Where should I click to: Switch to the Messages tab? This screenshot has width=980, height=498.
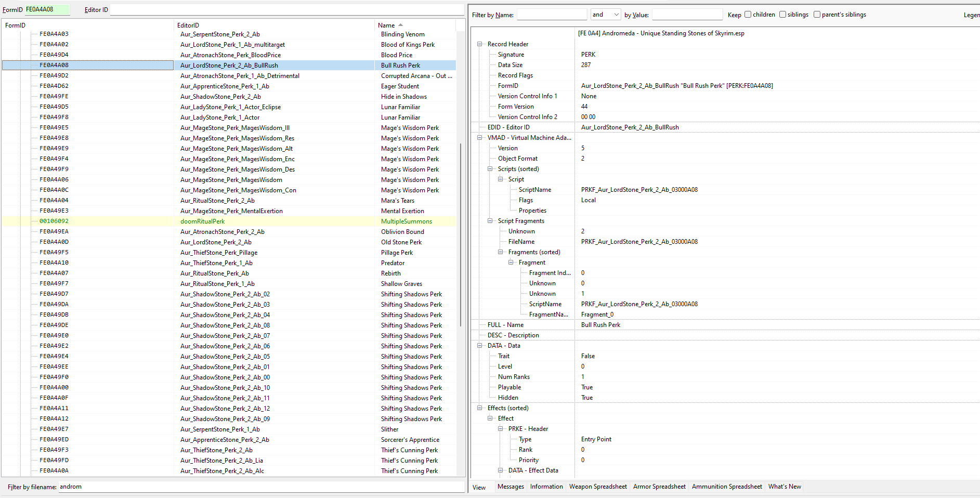click(x=511, y=487)
